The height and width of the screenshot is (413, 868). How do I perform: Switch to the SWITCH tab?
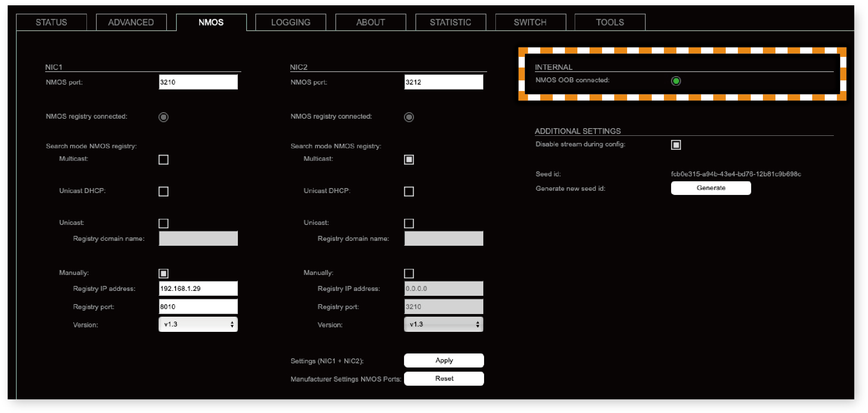pyautogui.click(x=530, y=22)
